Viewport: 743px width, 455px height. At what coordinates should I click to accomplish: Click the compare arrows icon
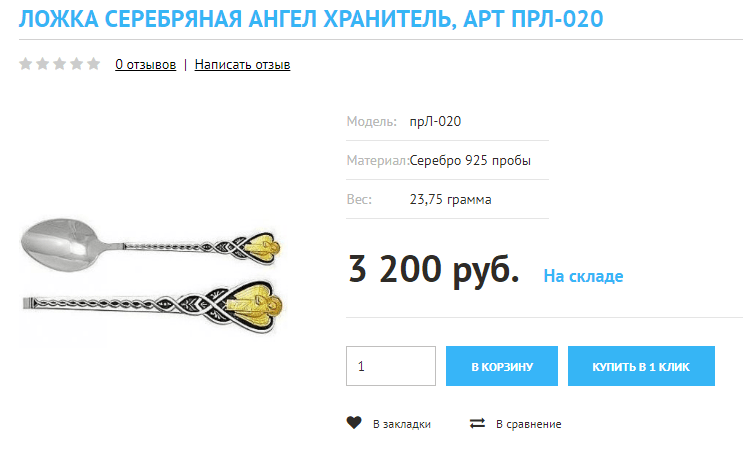(x=477, y=423)
